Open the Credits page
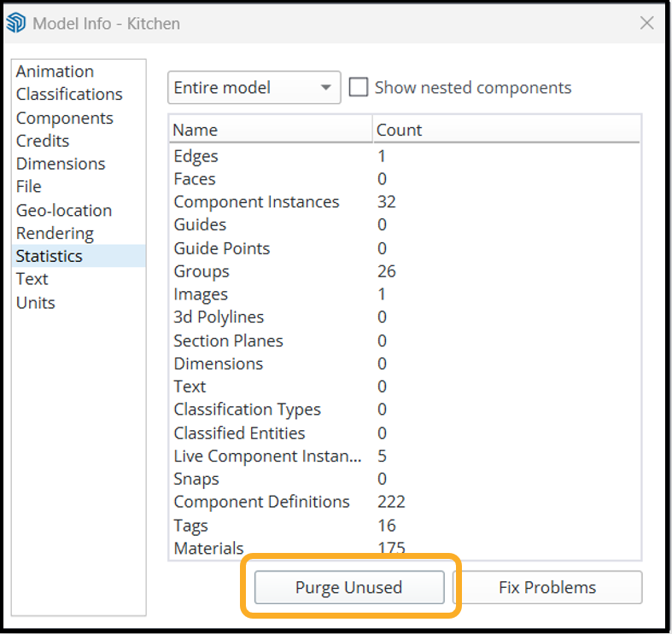The height and width of the screenshot is (634, 672). (x=43, y=141)
